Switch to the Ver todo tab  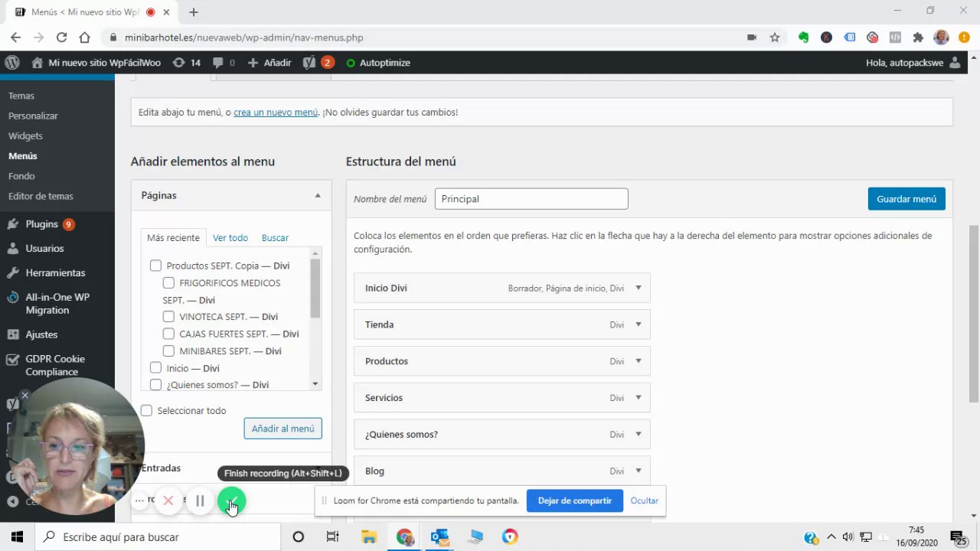[x=230, y=238]
